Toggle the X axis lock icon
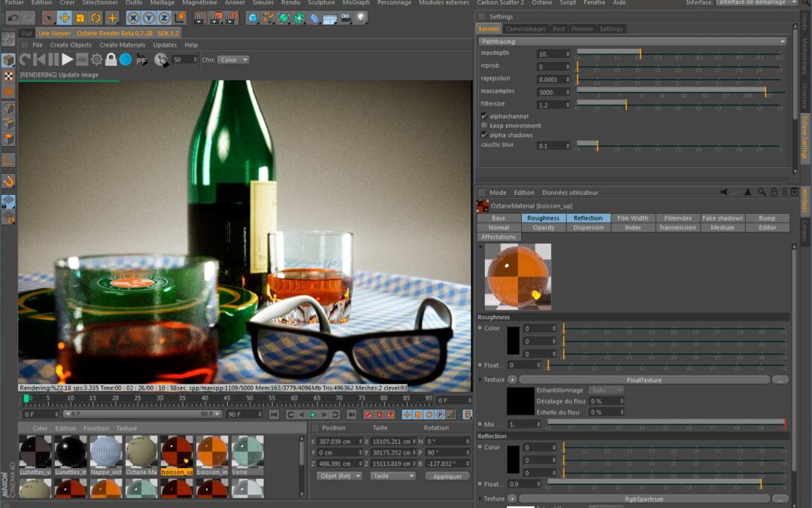Image resolution: width=812 pixels, height=508 pixels. pyautogui.click(x=133, y=17)
